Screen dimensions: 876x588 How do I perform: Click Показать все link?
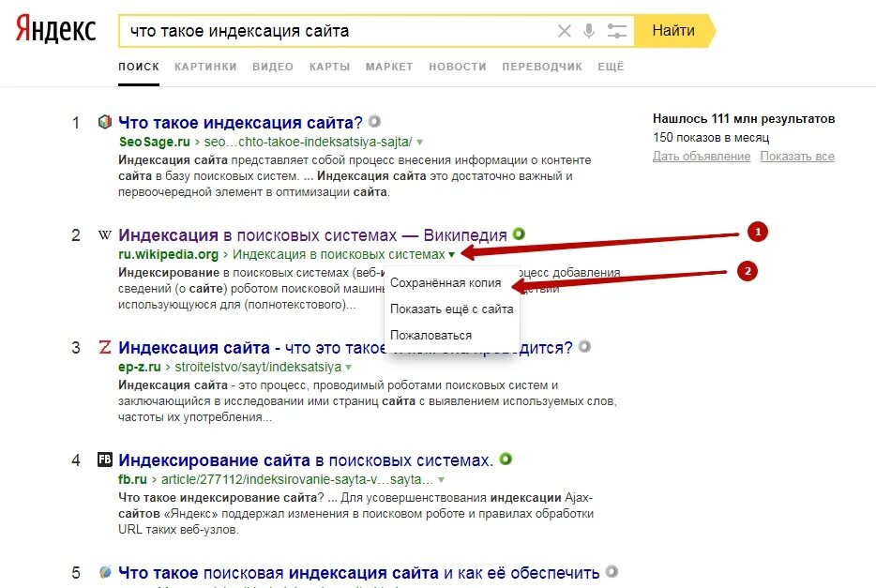(x=797, y=157)
